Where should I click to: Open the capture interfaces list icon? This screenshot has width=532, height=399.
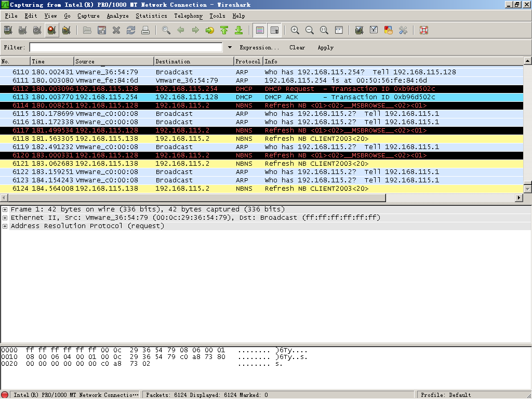(8, 30)
